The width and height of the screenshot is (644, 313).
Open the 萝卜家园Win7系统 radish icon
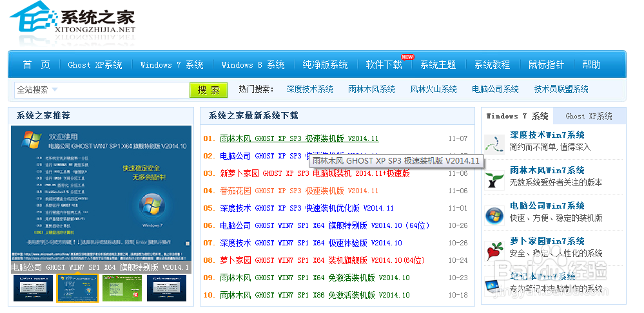(494, 251)
